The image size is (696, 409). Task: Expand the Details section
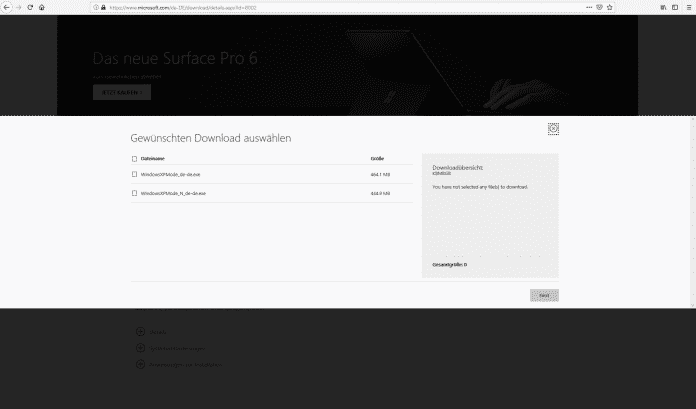(139, 332)
